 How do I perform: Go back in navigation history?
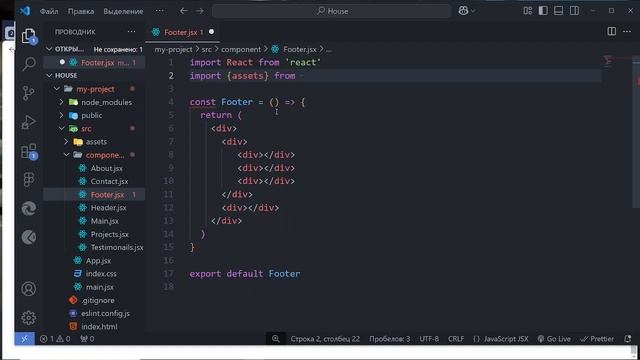pos(184,11)
